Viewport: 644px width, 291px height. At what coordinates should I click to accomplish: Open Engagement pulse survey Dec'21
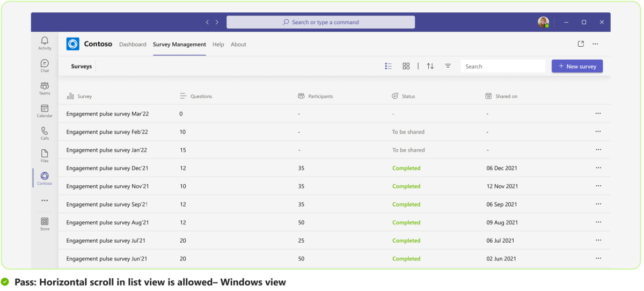(107, 168)
